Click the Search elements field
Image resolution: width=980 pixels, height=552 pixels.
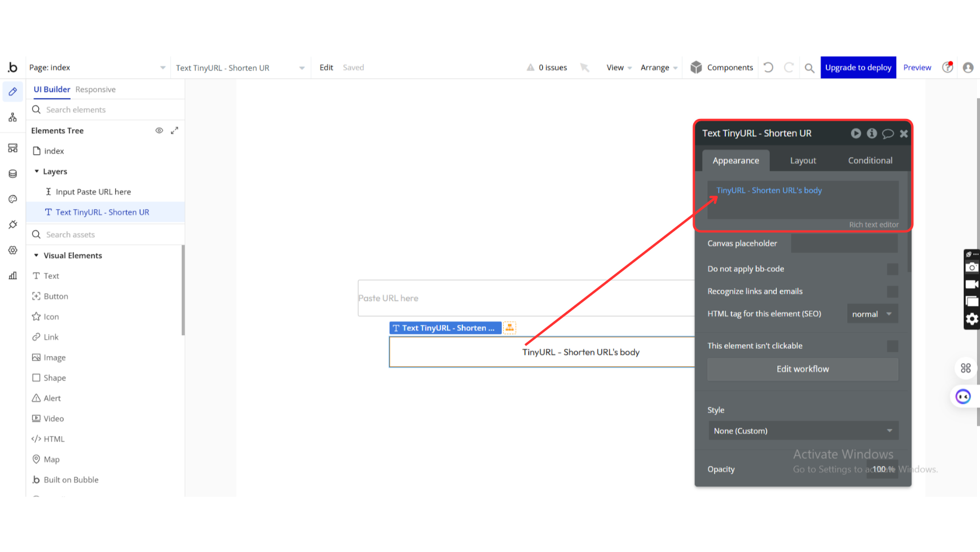106,110
